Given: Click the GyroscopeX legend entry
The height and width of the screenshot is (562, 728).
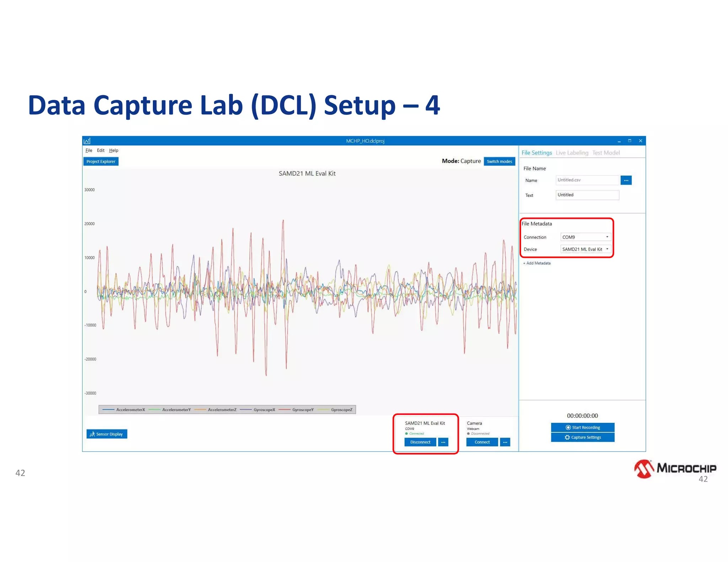Looking at the screenshot, I should click(x=257, y=410).
